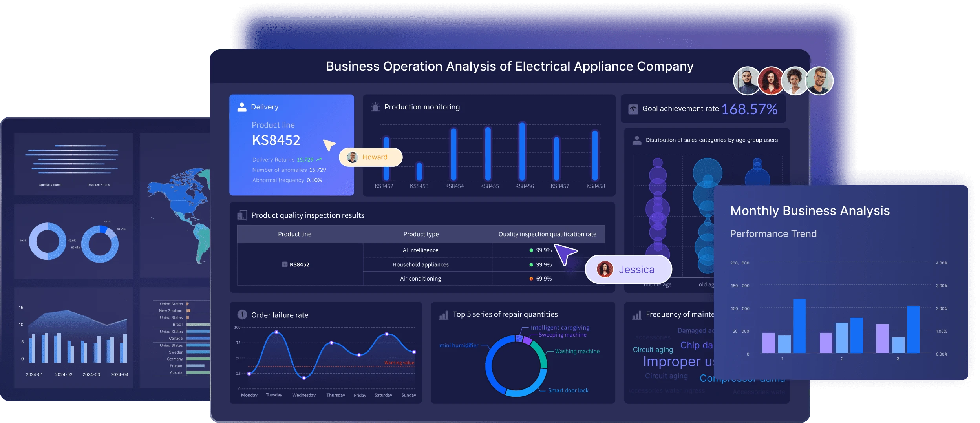
Task: Click the Frequency of maintenance chart icon
Action: point(636,315)
